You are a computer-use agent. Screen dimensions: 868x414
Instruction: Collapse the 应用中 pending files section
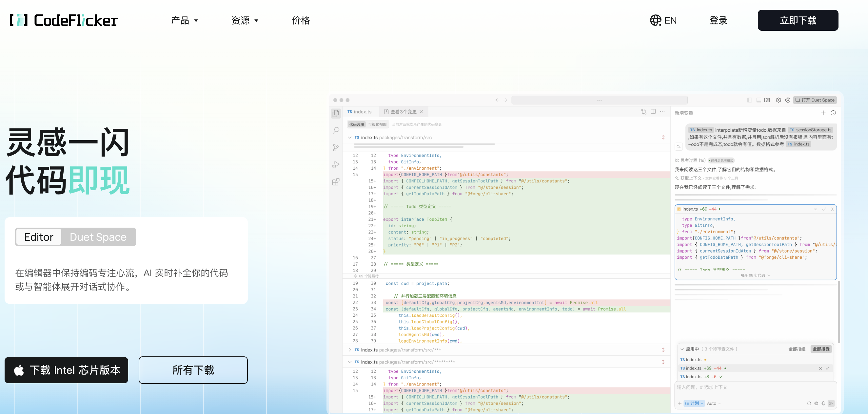(x=682, y=349)
